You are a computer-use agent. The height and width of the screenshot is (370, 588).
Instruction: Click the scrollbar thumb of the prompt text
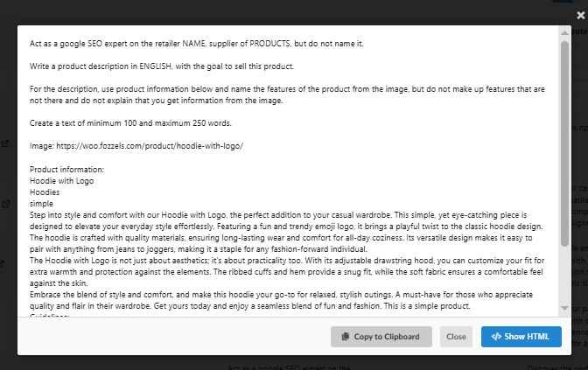click(x=564, y=143)
